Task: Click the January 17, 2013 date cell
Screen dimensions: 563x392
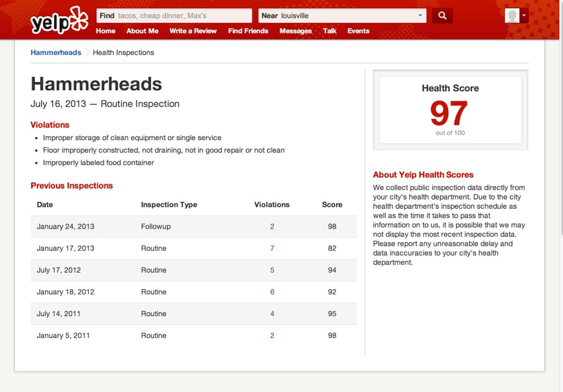Action: [x=65, y=249]
